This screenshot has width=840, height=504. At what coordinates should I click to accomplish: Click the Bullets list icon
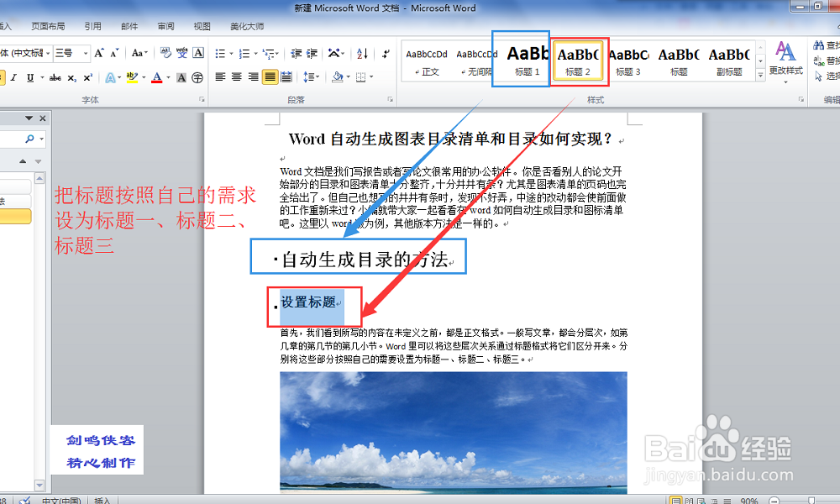219,54
